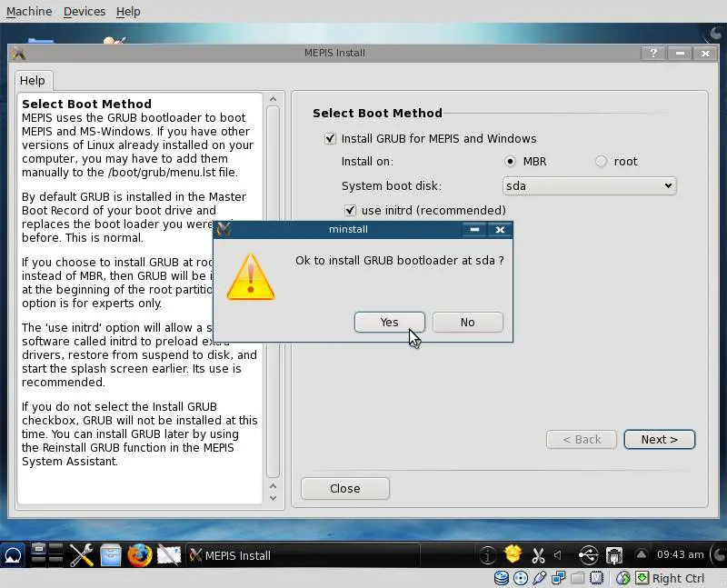Launch Firefox from the taskbar
Image resolution: width=727 pixels, height=588 pixels.
click(140, 554)
